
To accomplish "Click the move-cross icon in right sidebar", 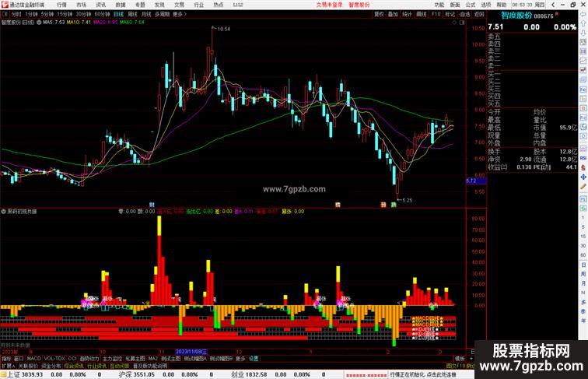I will 583,177.
